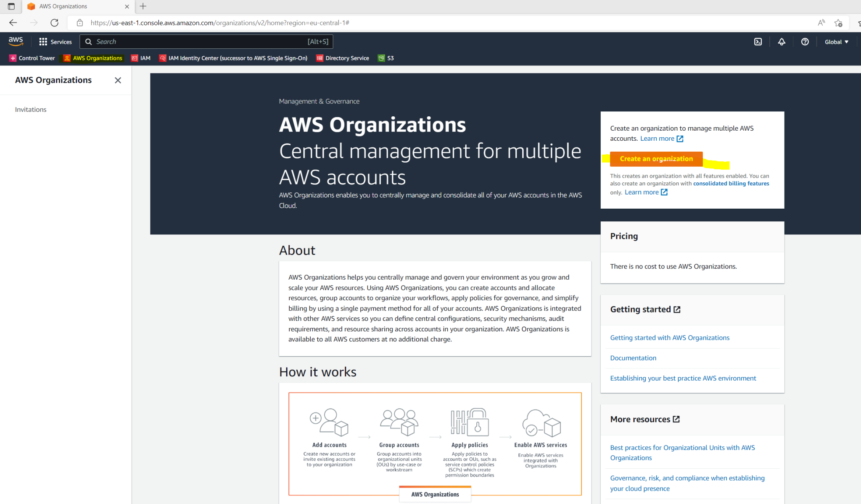View notifications via the bell icon

(781, 42)
